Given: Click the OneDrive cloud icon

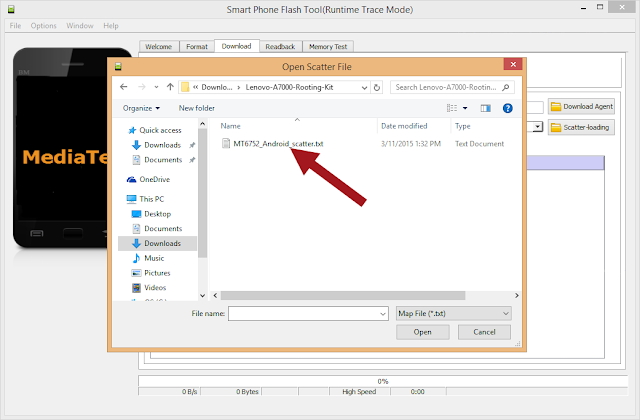Looking at the screenshot, I should (131, 179).
